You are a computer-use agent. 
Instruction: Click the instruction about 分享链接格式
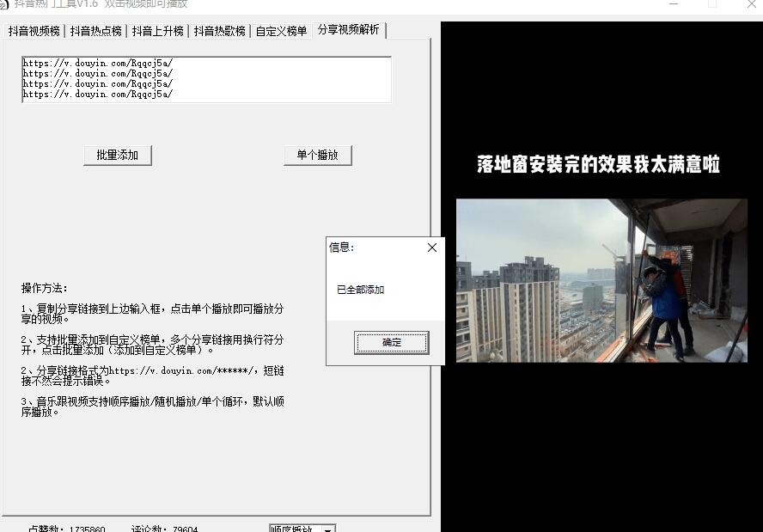152,376
